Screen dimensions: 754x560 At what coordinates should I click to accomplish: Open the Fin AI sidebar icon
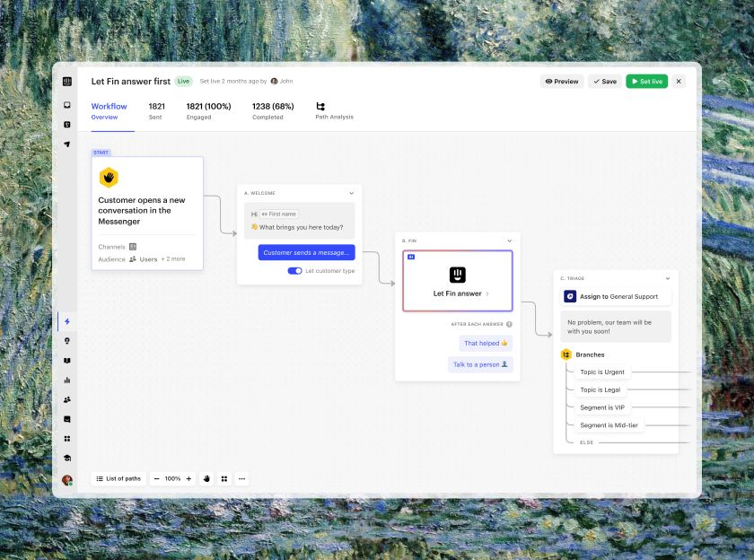[x=66, y=125]
